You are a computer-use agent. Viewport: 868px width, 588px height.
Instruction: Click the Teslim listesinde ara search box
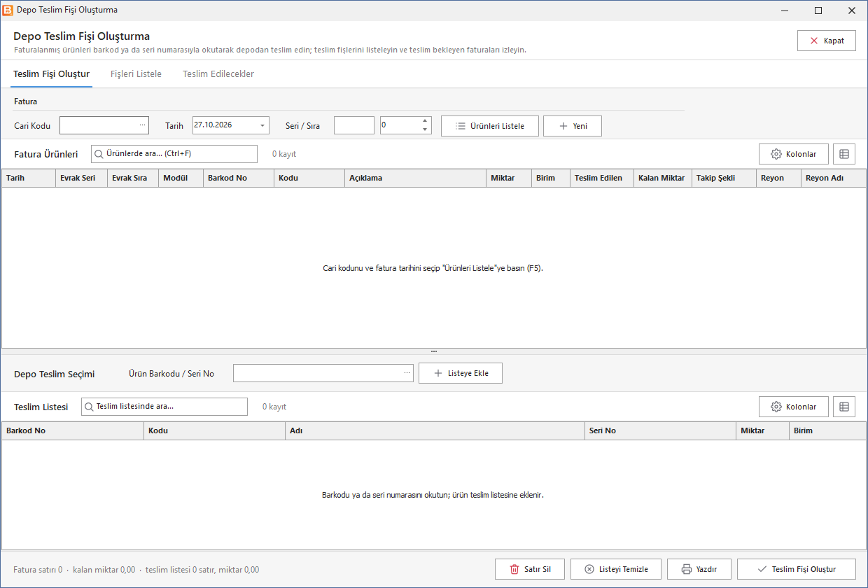point(164,407)
